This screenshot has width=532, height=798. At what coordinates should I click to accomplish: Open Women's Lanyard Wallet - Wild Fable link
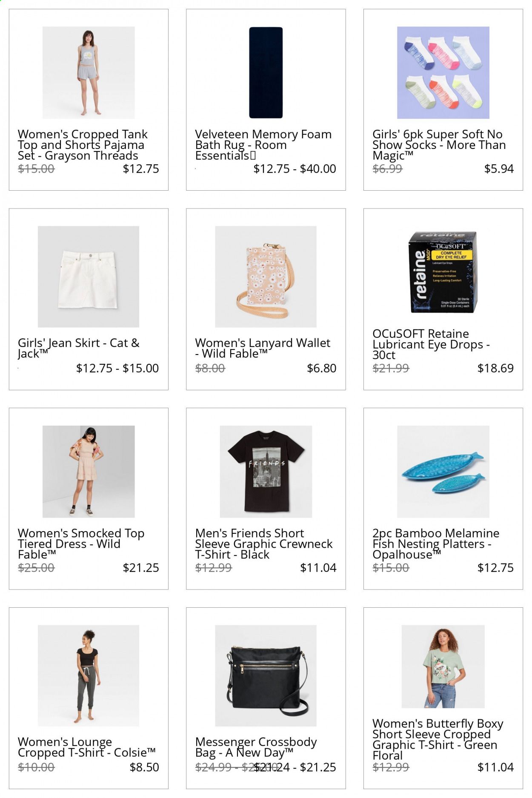(263, 348)
